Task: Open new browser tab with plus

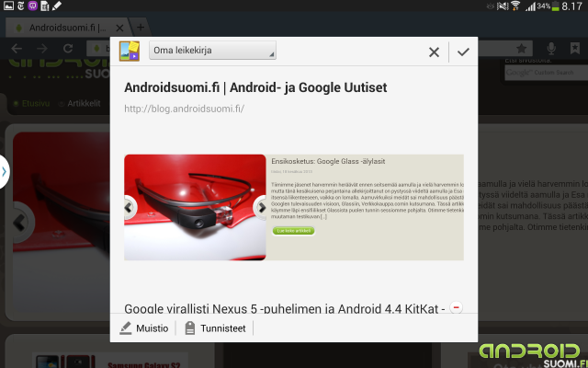Action: [x=141, y=28]
